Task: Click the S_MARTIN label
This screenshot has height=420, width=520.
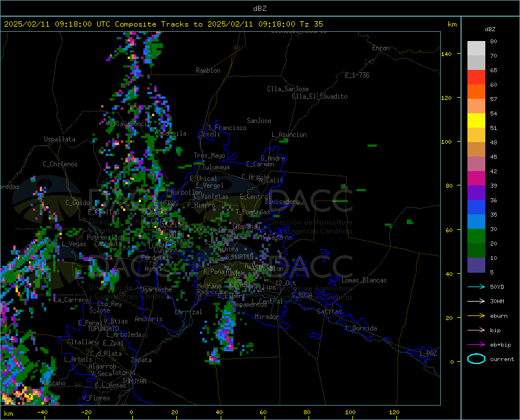Action: [x=239, y=257]
